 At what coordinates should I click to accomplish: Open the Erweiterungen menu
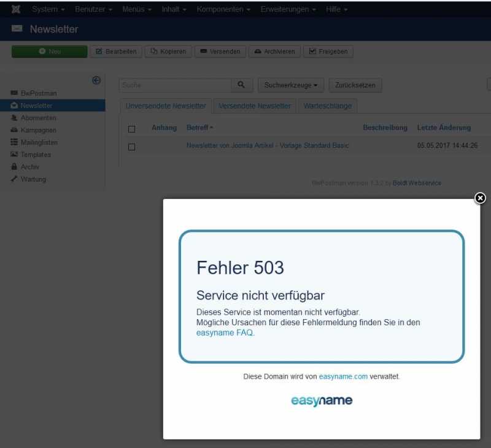click(288, 10)
